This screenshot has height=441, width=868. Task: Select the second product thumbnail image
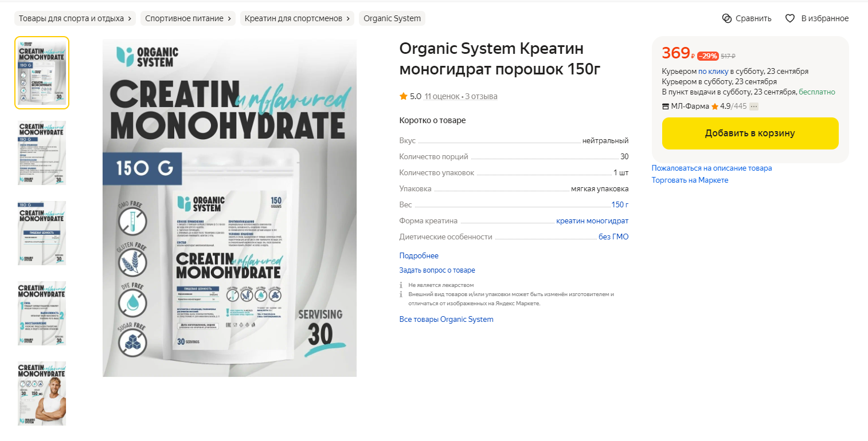pyautogui.click(x=42, y=153)
